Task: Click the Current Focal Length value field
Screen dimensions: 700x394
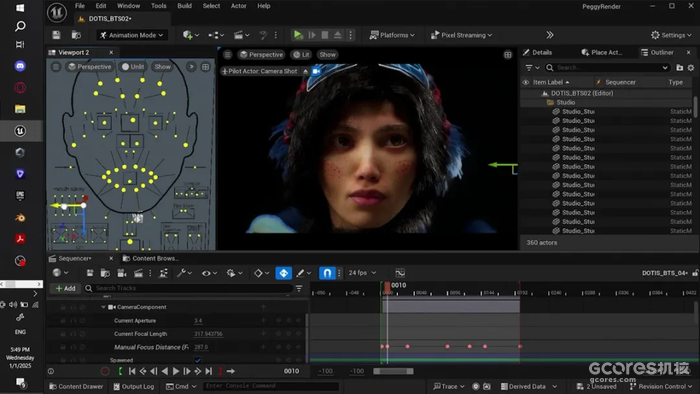Action: (x=208, y=334)
